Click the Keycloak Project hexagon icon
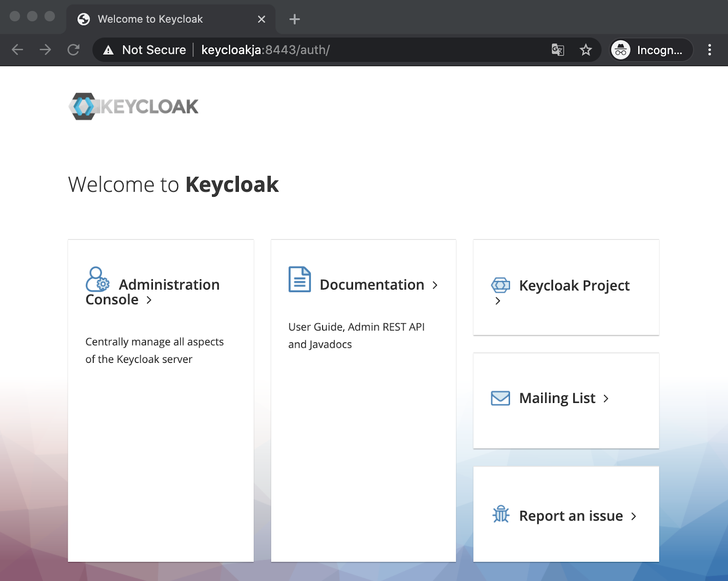The image size is (728, 581). (500, 285)
